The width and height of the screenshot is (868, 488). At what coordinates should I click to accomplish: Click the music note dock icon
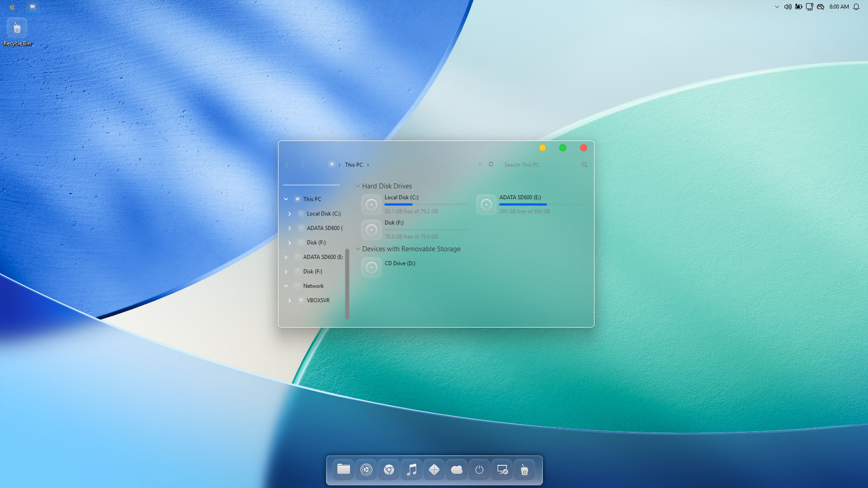pos(411,470)
